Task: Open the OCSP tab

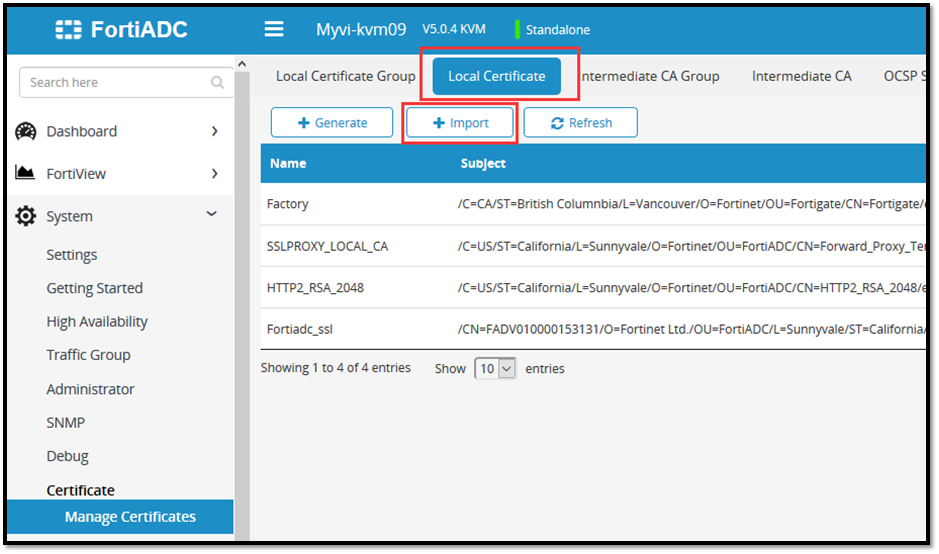Action: [x=904, y=76]
